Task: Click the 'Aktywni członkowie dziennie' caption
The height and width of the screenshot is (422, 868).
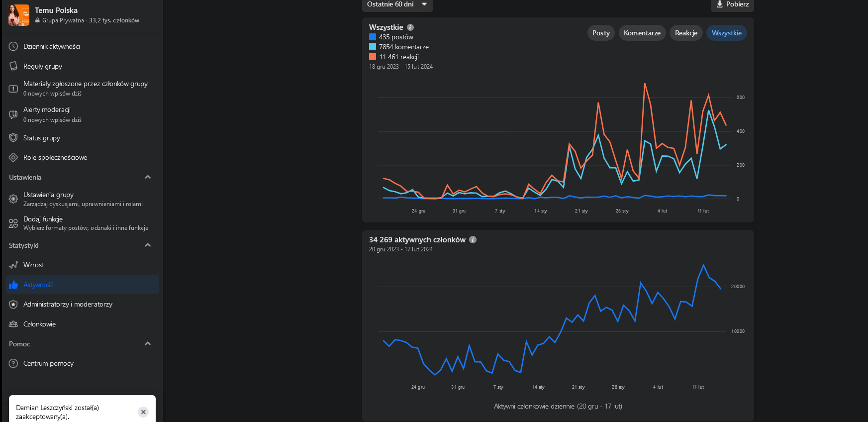Action: 558,406
